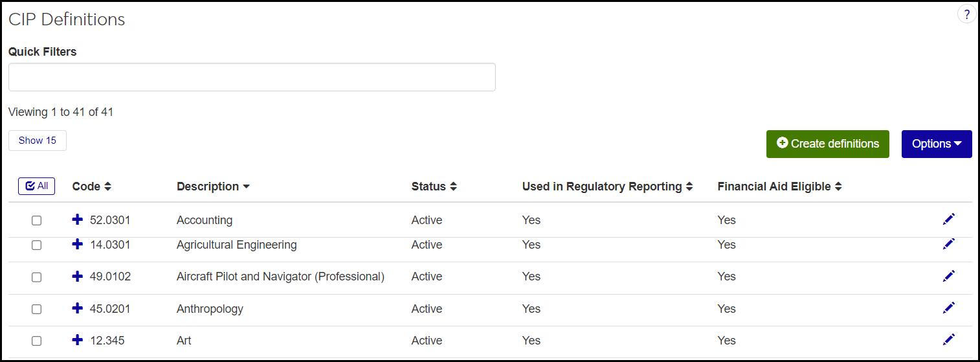Tick the checkbox for Anthropology
Image resolution: width=980 pixels, height=362 pixels.
37,310
